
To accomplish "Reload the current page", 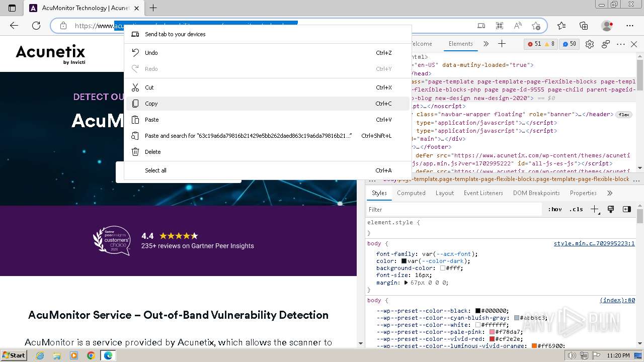I will [36, 26].
